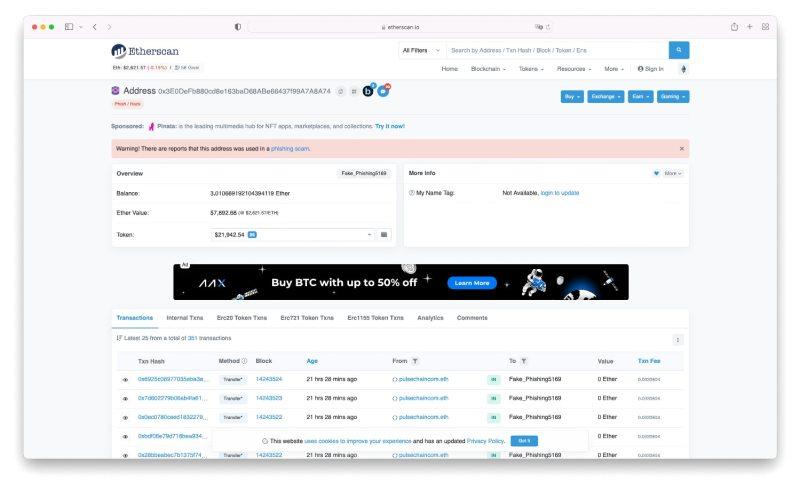
Task: Open the All Filters dropdown
Action: [x=420, y=50]
